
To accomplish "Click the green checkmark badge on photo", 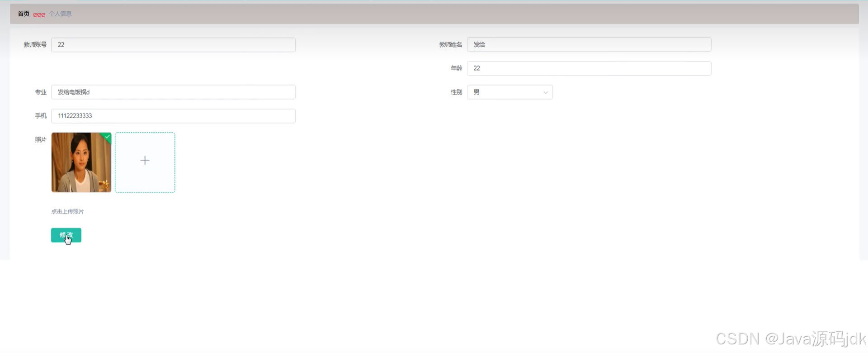I will click(107, 136).
